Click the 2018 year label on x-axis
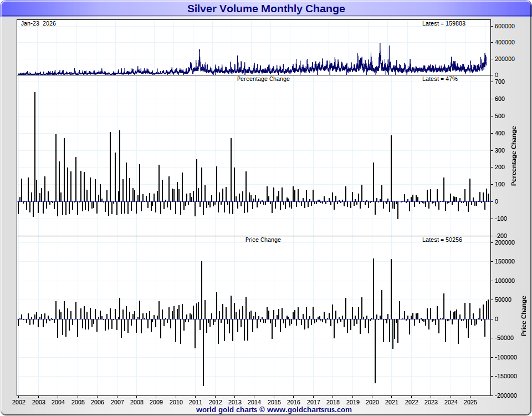Screen dimensions: 532x416 point(333,403)
